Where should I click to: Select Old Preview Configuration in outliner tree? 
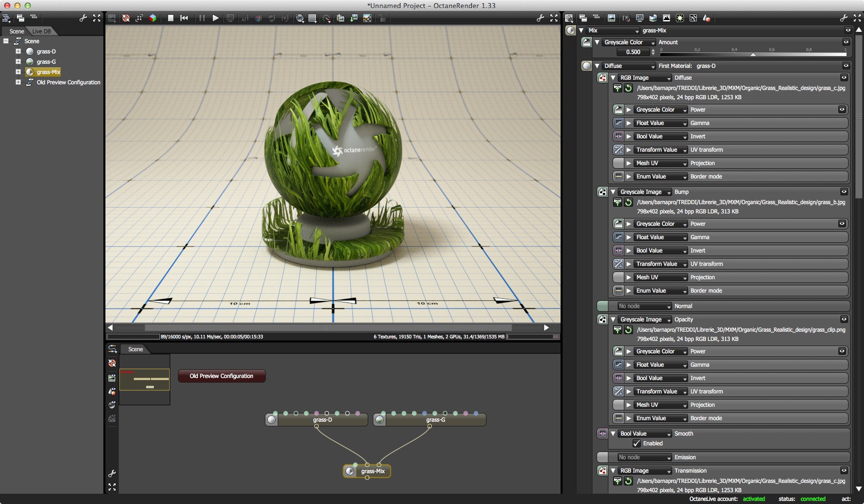coord(68,82)
